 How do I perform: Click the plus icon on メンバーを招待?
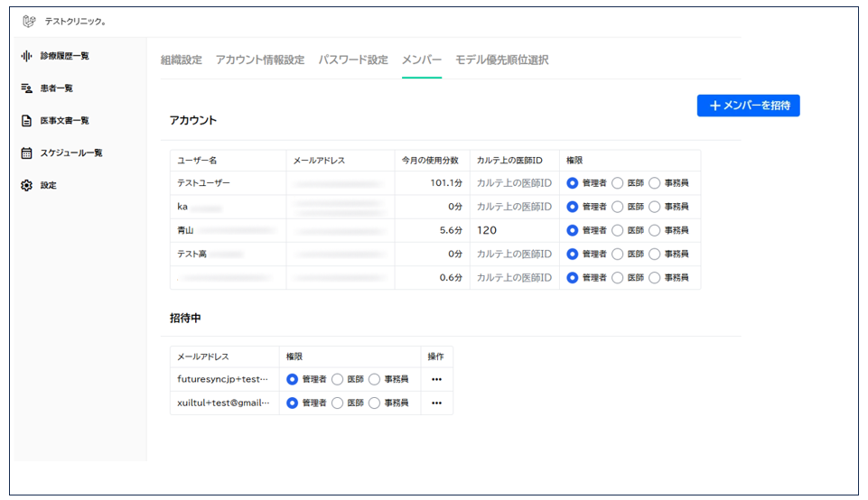tap(714, 106)
